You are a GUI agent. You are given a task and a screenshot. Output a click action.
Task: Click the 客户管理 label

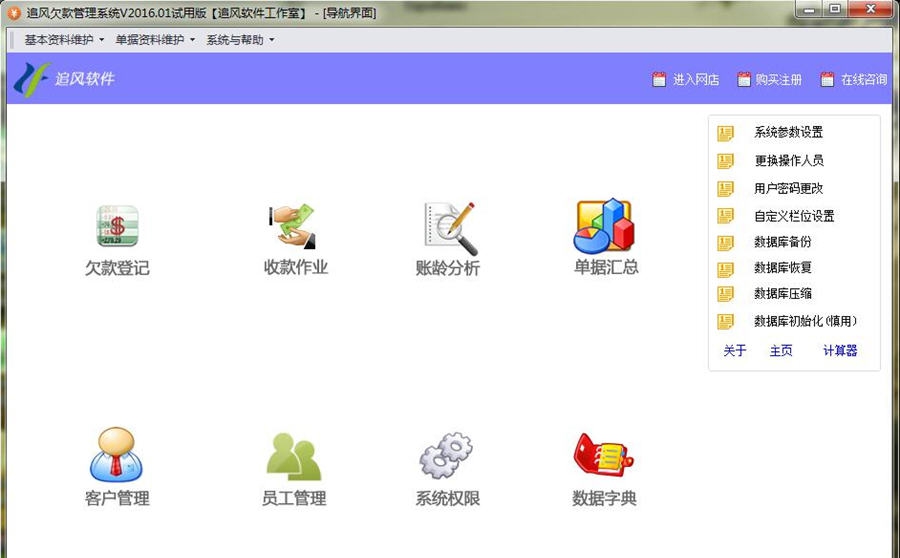click(x=117, y=498)
